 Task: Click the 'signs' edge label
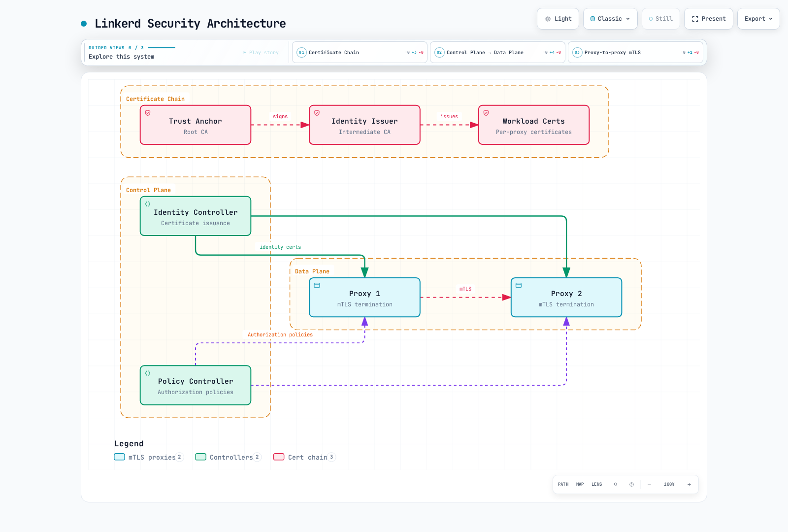[x=280, y=116]
